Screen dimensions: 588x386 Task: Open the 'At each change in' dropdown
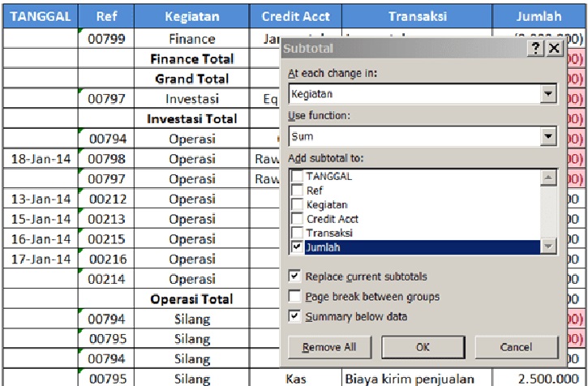click(x=549, y=95)
